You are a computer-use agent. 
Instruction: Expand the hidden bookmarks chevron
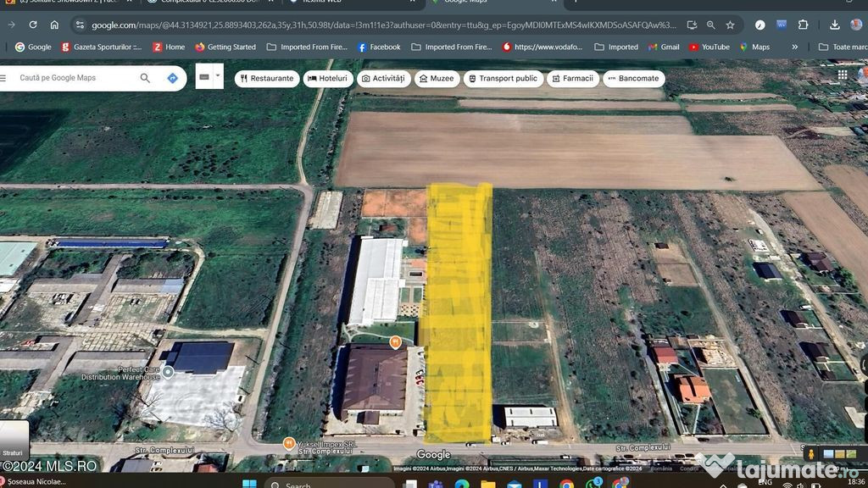pyautogui.click(x=794, y=47)
